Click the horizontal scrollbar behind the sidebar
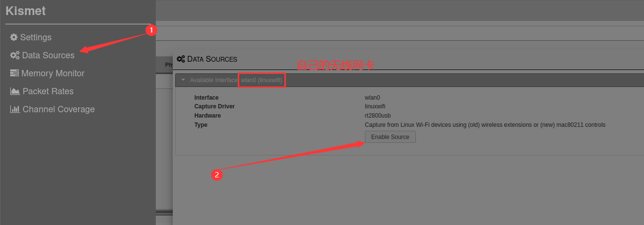 pyautogui.click(x=164, y=212)
